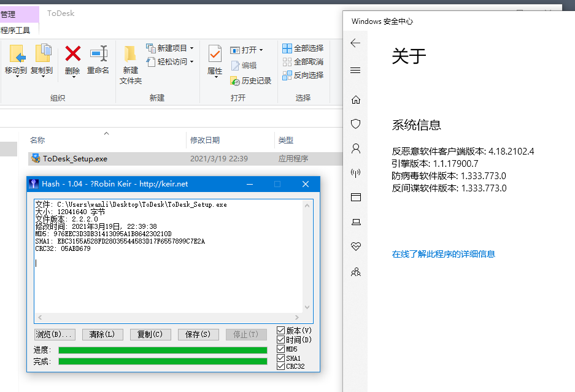Image resolution: width=575 pixels, height=392 pixels.
Task: Expand the Open dropdown in ribbon
Action: pyautogui.click(x=261, y=50)
